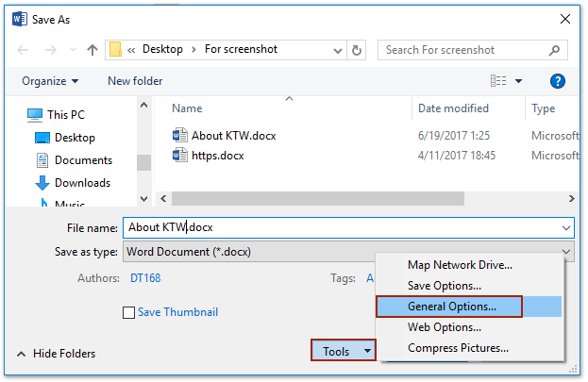Open view options dropdown arrow
This screenshot has height=382, width=588.
pyautogui.click(x=518, y=81)
